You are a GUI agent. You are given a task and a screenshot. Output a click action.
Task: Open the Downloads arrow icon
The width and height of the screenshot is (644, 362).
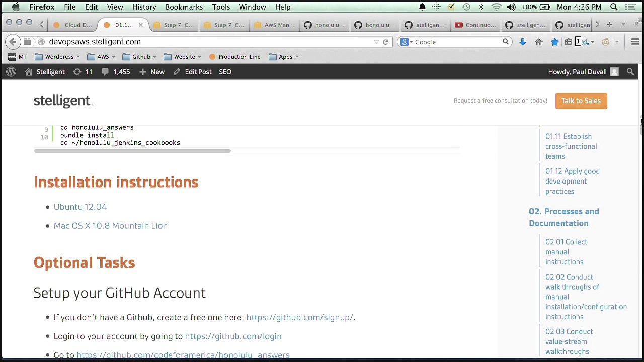point(522,42)
